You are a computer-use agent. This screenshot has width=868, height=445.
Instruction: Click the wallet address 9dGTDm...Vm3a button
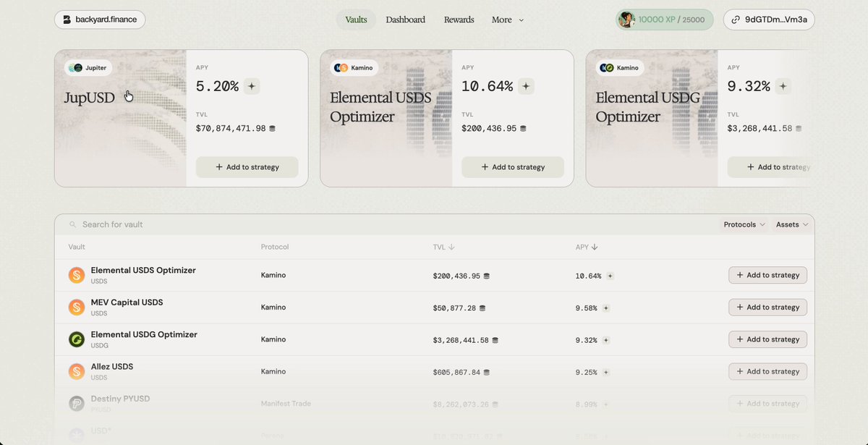tap(769, 20)
